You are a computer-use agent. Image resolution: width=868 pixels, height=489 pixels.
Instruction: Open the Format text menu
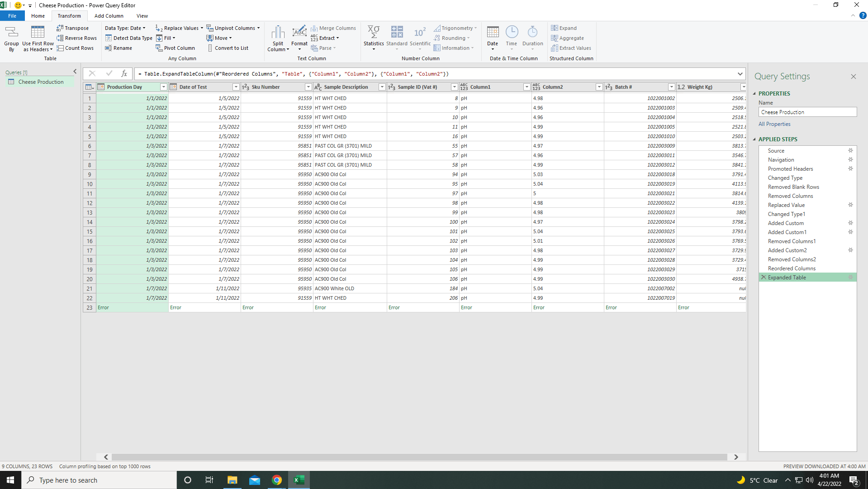(x=299, y=38)
